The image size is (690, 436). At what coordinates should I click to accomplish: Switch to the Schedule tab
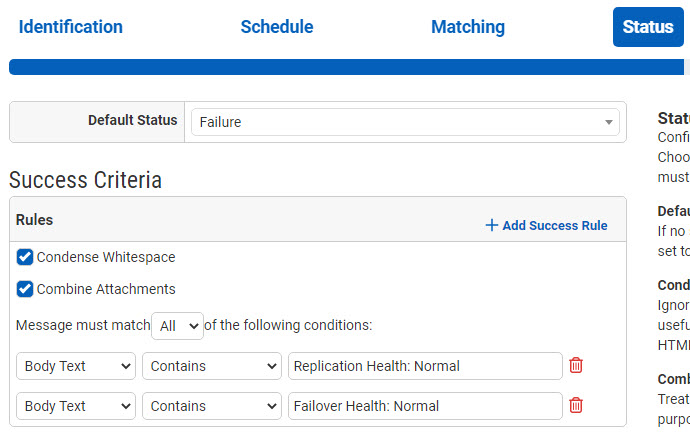[276, 27]
